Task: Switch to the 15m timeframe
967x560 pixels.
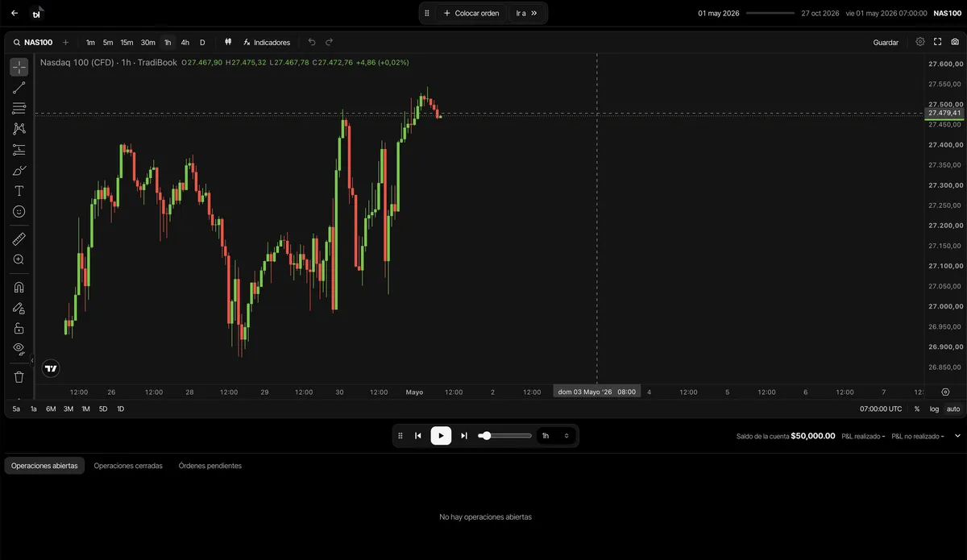Action: click(x=127, y=42)
